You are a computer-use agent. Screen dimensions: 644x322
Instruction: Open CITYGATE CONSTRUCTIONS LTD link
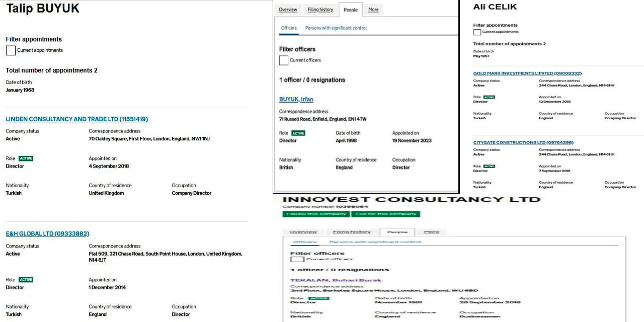(523, 142)
